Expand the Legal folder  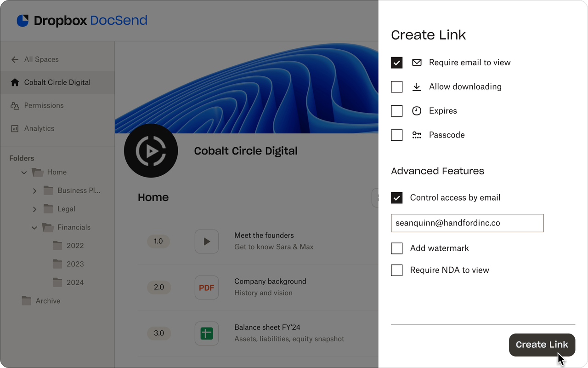point(34,209)
